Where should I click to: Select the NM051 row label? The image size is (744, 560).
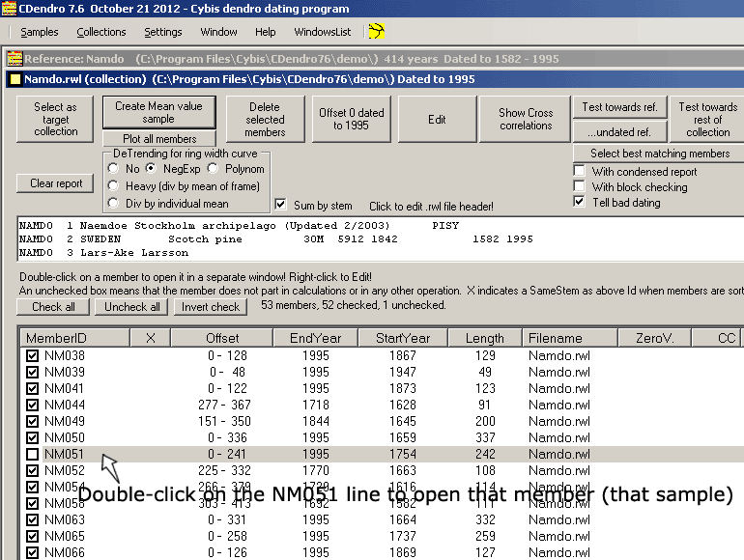(x=64, y=454)
